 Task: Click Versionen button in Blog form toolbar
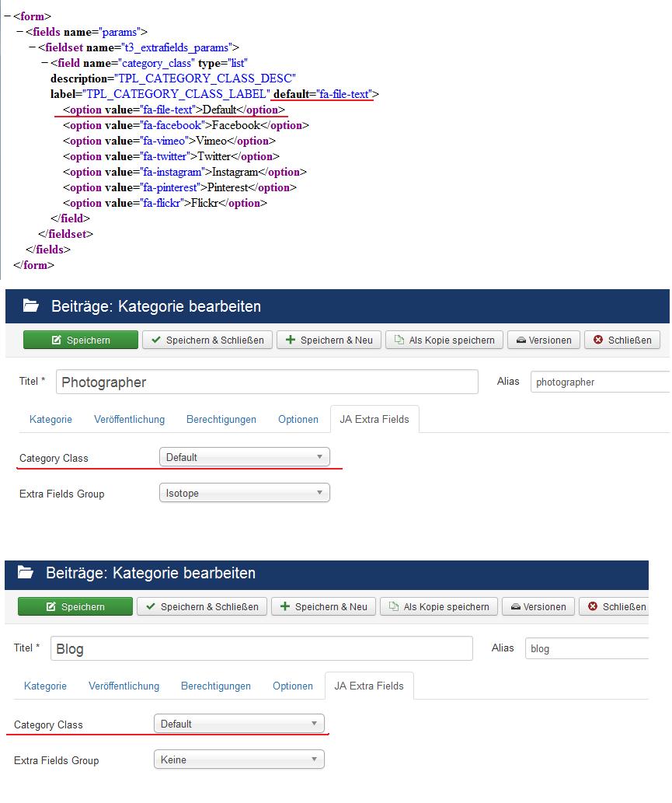(x=538, y=606)
